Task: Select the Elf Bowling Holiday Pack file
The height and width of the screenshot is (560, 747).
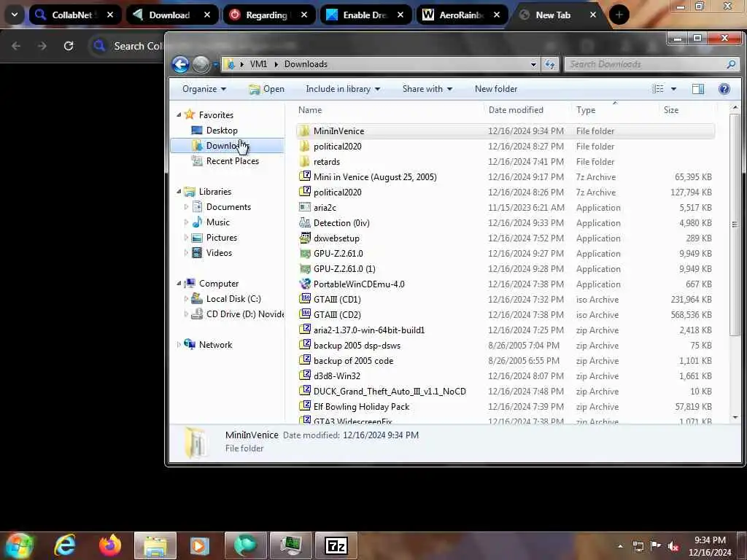Action: (361, 407)
